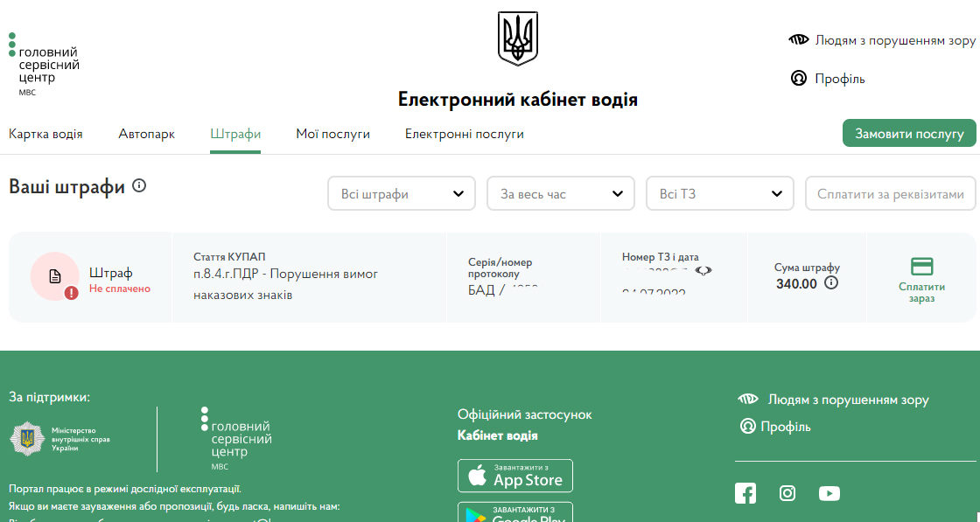The height and width of the screenshot is (522, 980).
Task: Open YouTube channel from footer
Action: 829,493
